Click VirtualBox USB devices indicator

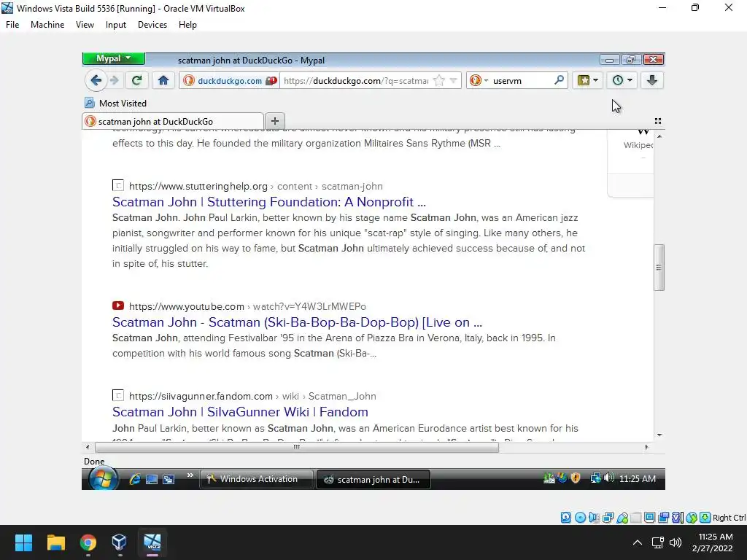pyautogui.click(x=622, y=518)
